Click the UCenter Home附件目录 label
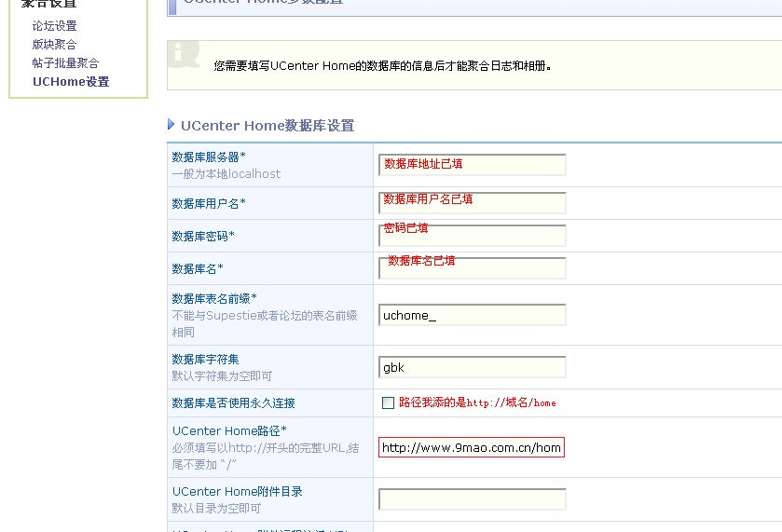This screenshot has width=782, height=532. 238,492
